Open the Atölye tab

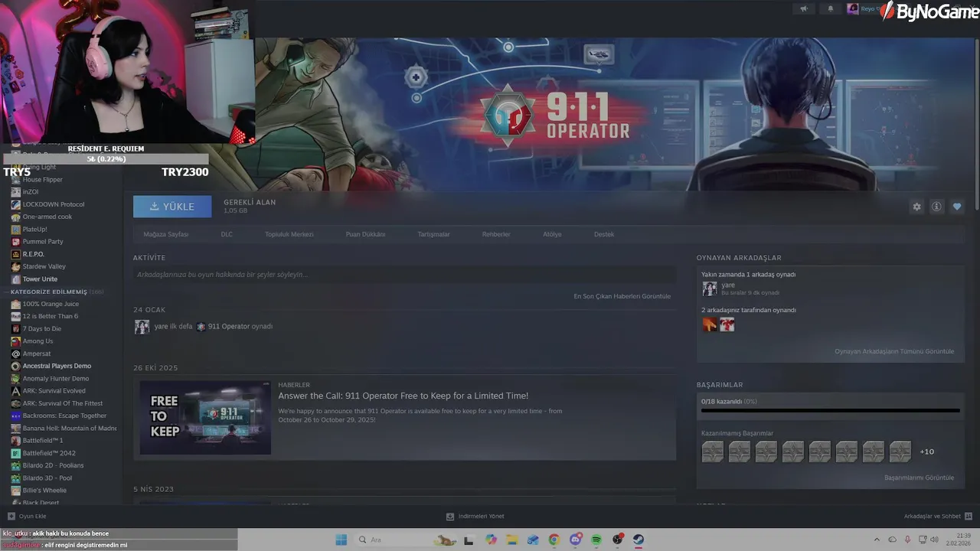click(x=552, y=234)
